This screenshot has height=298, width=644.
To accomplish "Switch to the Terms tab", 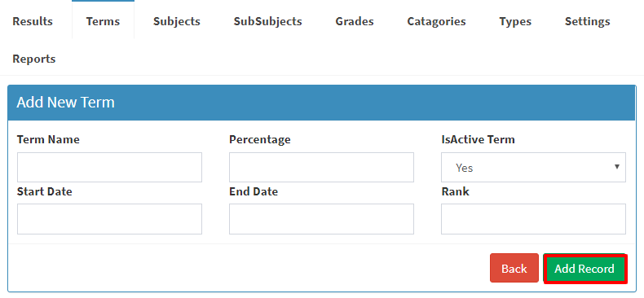I will 103,21.
